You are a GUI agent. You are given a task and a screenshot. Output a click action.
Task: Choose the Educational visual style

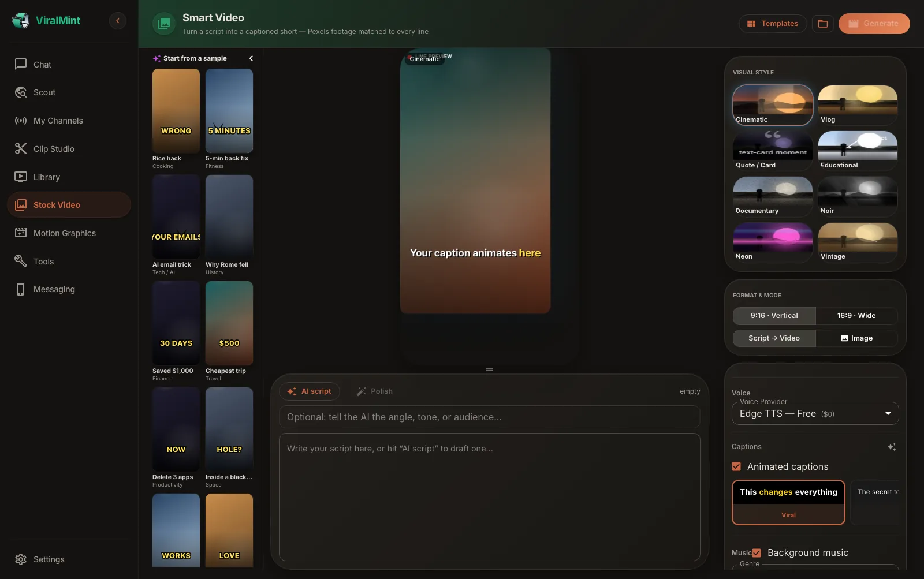pos(858,151)
